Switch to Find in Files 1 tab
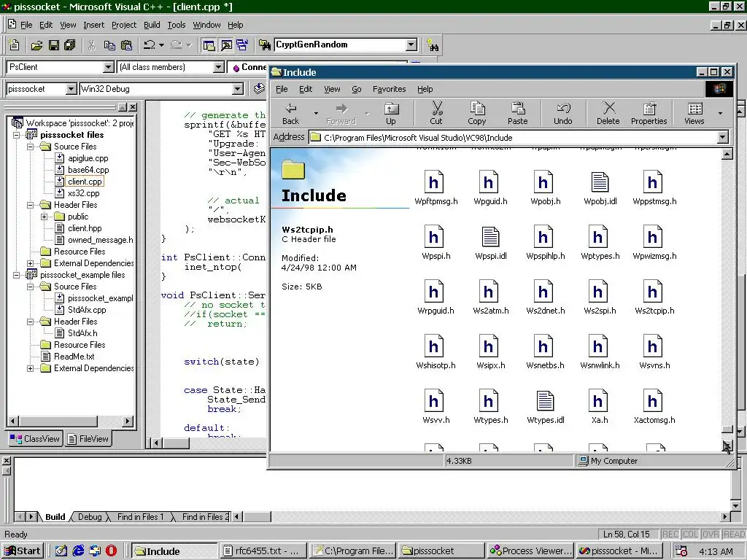This screenshot has height=560, width=747. [x=140, y=517]
